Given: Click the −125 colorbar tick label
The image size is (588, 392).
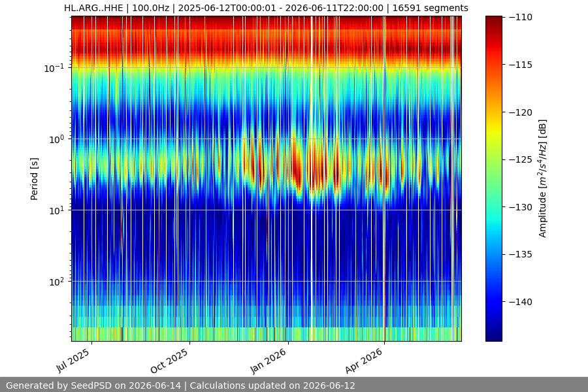Looking at the screenshot, I should (521, 160).
